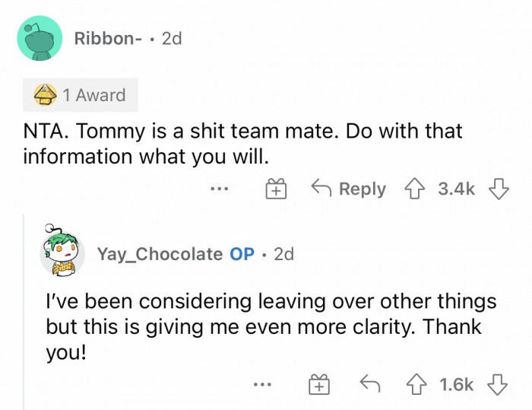Downvote Ribbon-'s comment
Viewport: 532px width, 410px height.
(498, 189)
